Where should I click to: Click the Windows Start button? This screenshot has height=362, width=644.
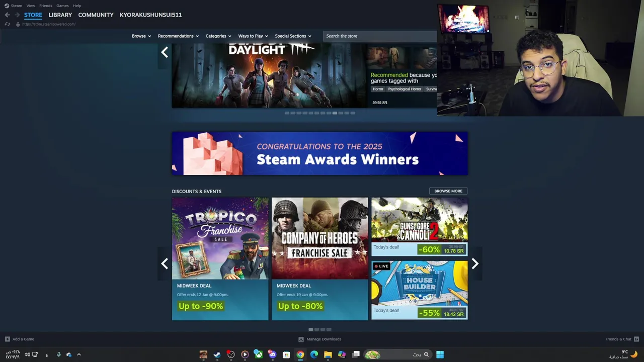click(440, 354)
